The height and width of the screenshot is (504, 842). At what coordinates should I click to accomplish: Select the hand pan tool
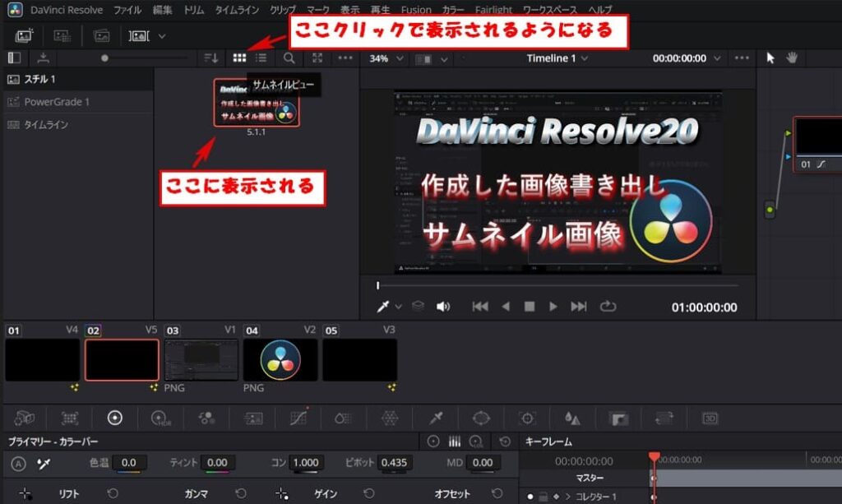tap(792, 58)
